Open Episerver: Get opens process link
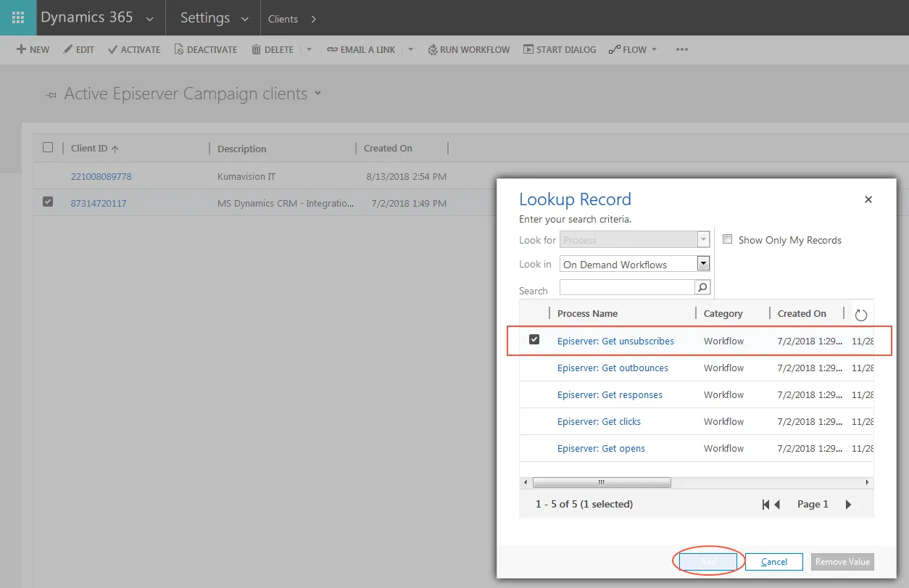Screen dimensions: 909x588 pos(601,448)
